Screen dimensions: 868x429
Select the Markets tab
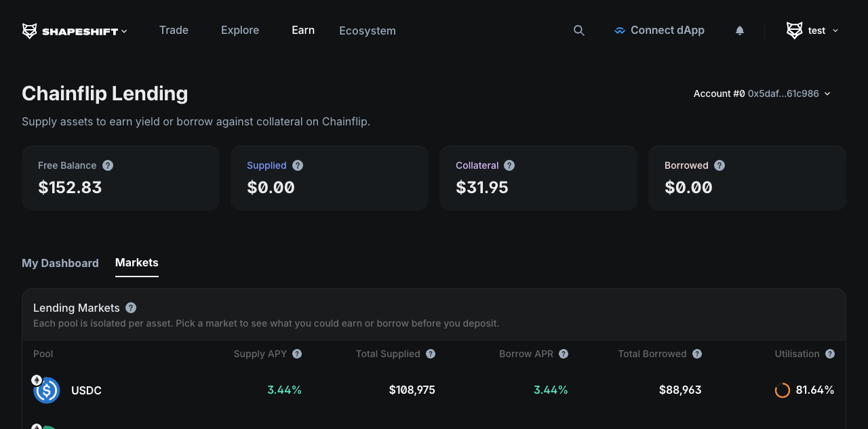(x=137, y=262)
